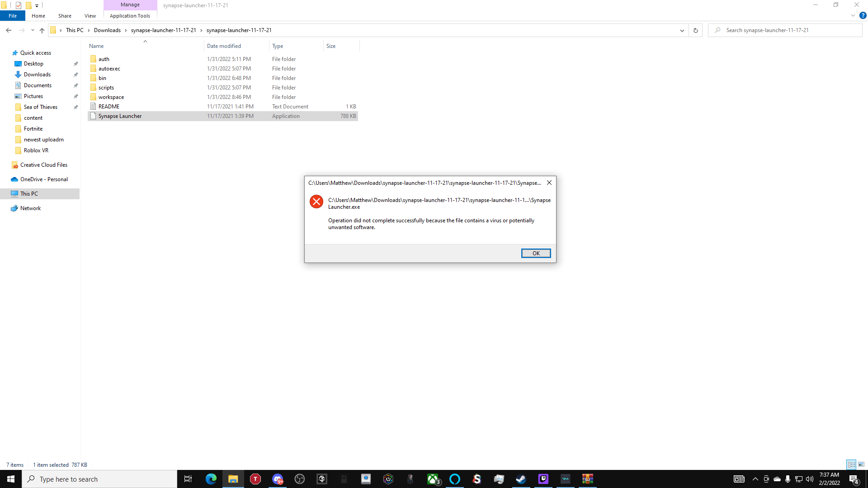Toggle Downloads pinned state
Screen dimensions: 868x488
pos(75,74)
